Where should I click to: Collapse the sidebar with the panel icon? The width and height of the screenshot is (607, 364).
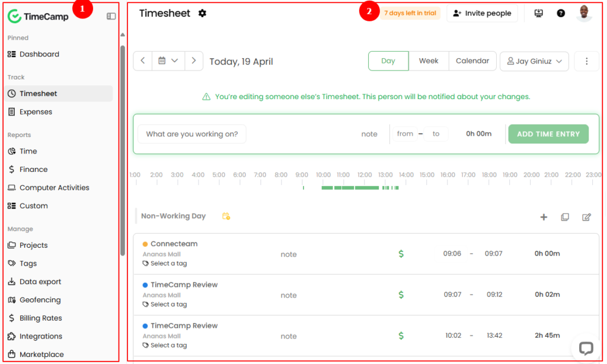point(111,16)
